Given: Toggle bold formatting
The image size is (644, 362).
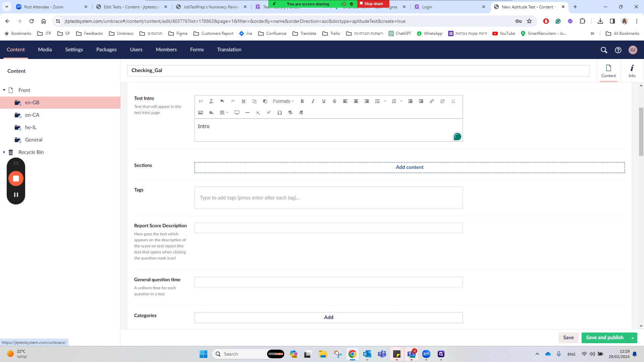Looking at the screenshot, I should point(302,101).
